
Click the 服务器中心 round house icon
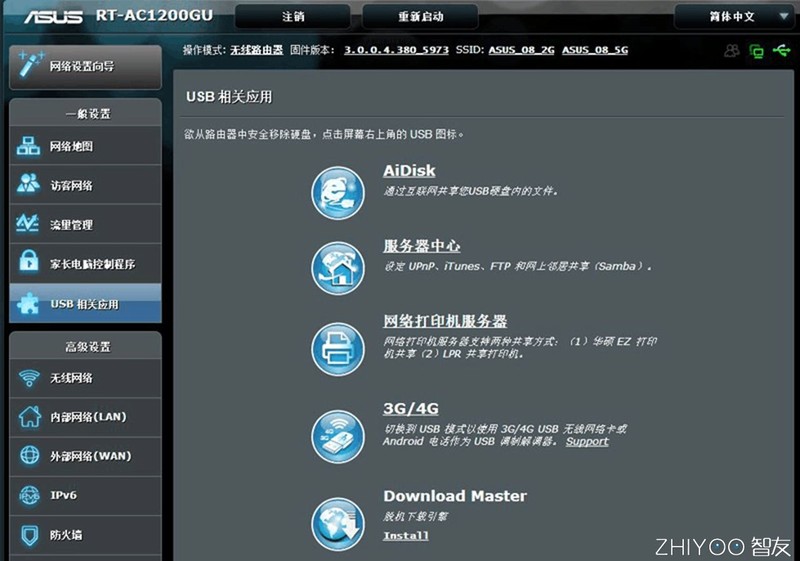pos(338,267)
